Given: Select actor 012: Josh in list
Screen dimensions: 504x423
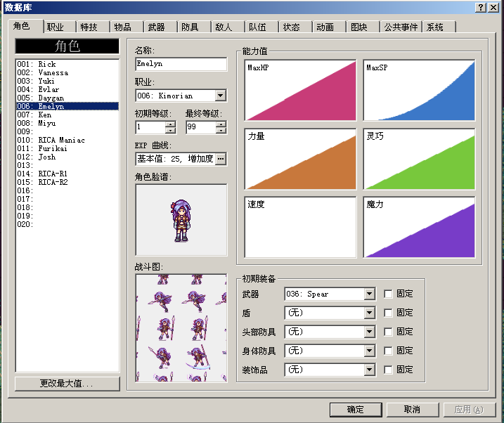Looking at the screenshot, I should 67,157.
